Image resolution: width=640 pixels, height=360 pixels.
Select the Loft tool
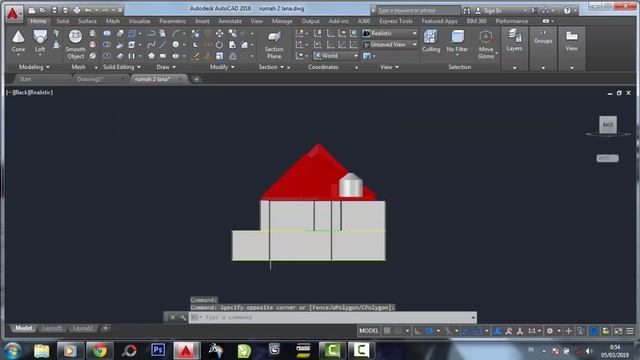[x=40, y=42]
